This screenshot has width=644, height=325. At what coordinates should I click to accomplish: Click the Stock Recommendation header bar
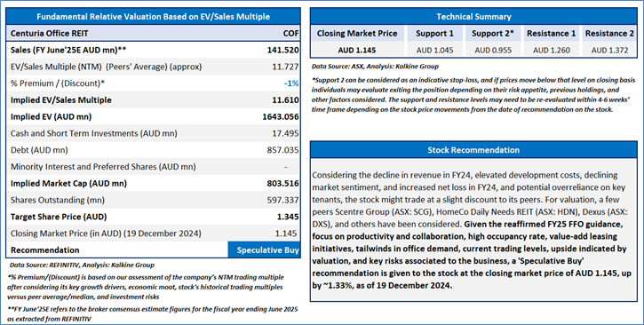tap(473, 150)
